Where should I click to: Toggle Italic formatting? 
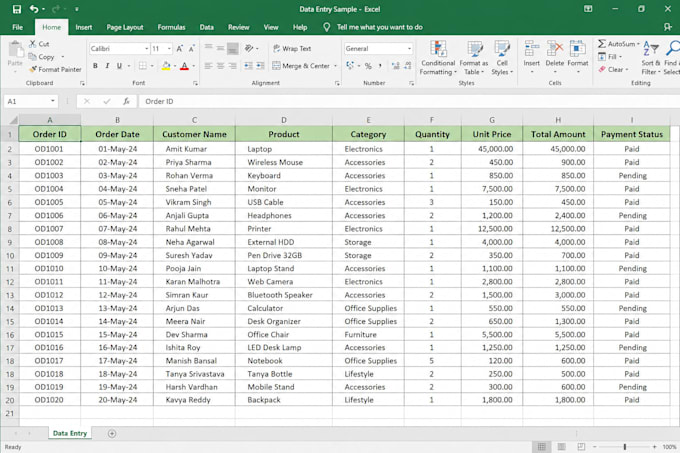tap(107, 66)
